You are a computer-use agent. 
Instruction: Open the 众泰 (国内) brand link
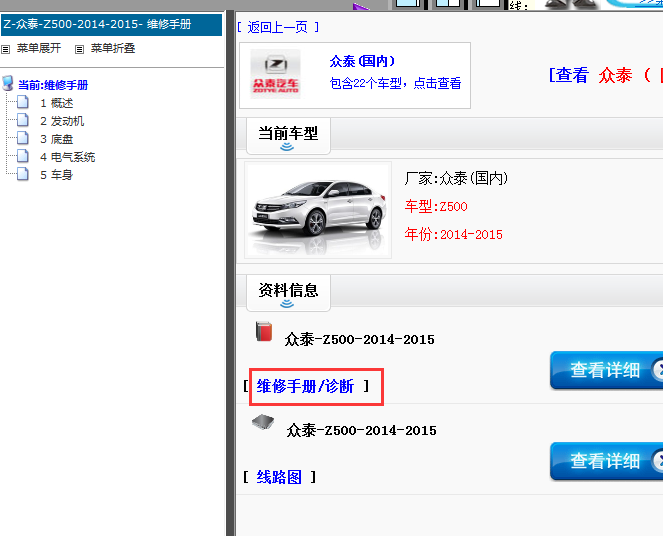coord(362,62)
